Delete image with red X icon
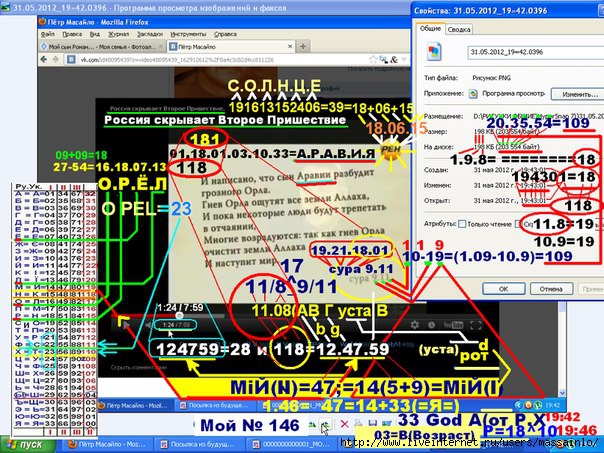604x453 pixels. tap(344, 424)
